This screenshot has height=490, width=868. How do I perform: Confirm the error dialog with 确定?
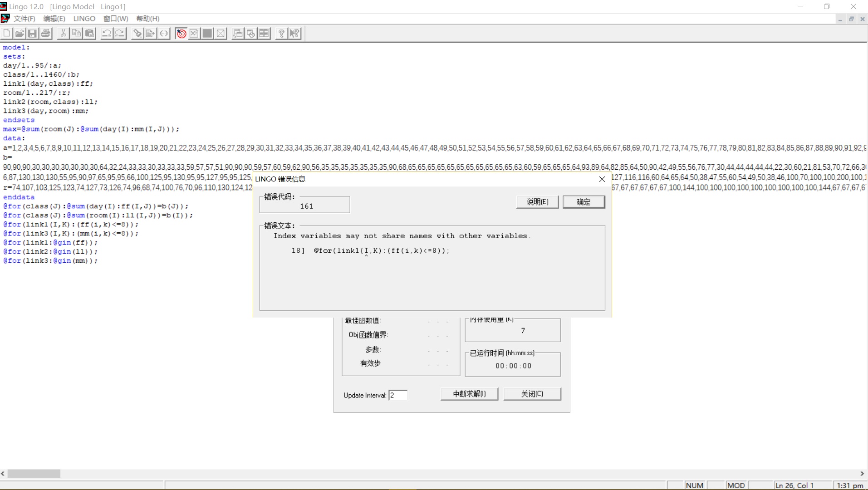coord(584,202)
